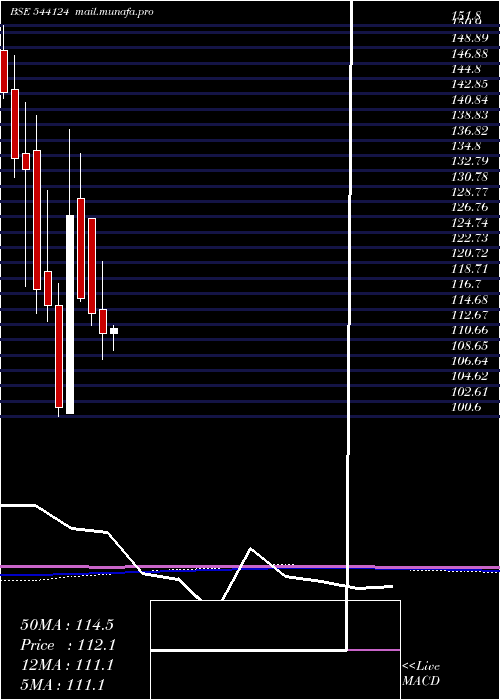Select the 108.65 price axis label
The height and width of the screenshot is (700, 500).
(470, 346)
